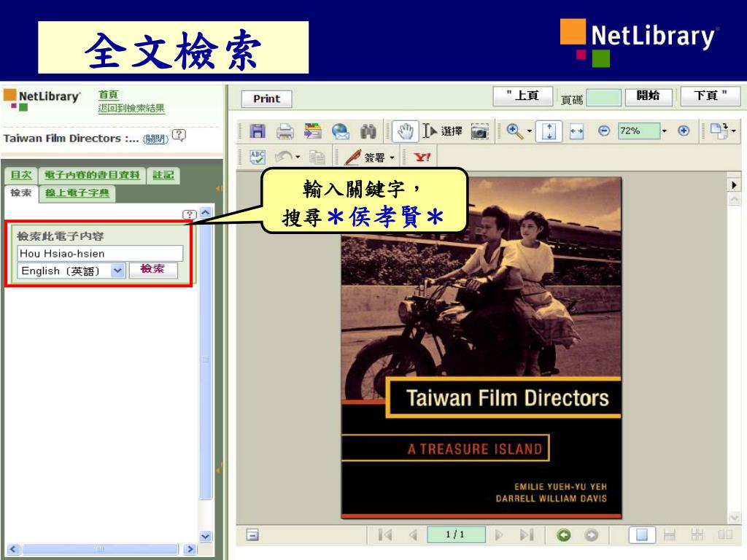
Task: Open the undo dropdown arrow
Action: click(298, 157)
